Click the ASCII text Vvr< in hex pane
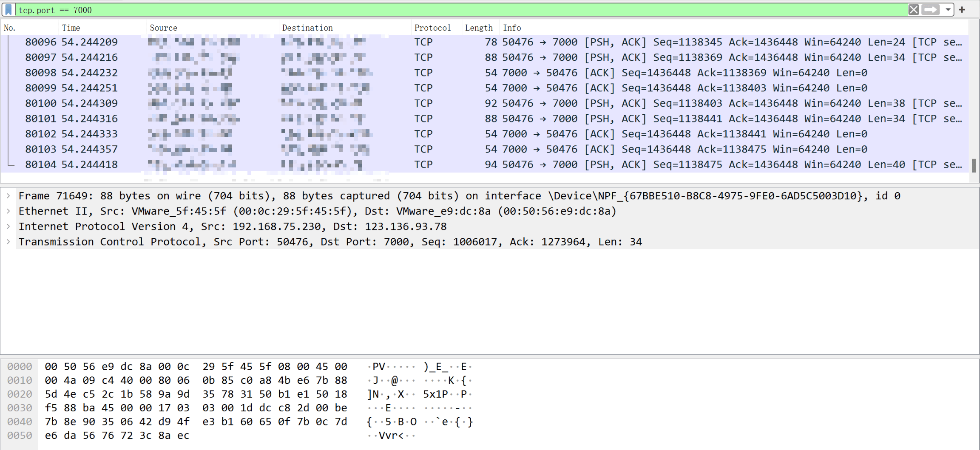 [x=391, y=436]
